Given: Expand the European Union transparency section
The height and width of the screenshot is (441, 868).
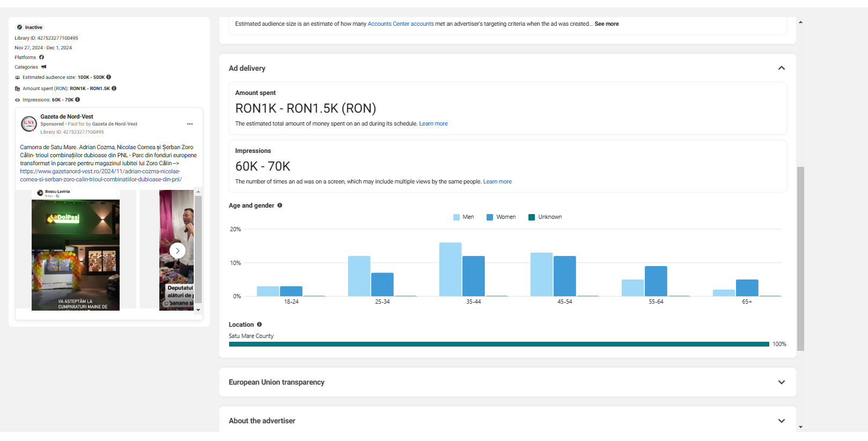Looking at the screenshot, I should [781, 383].
